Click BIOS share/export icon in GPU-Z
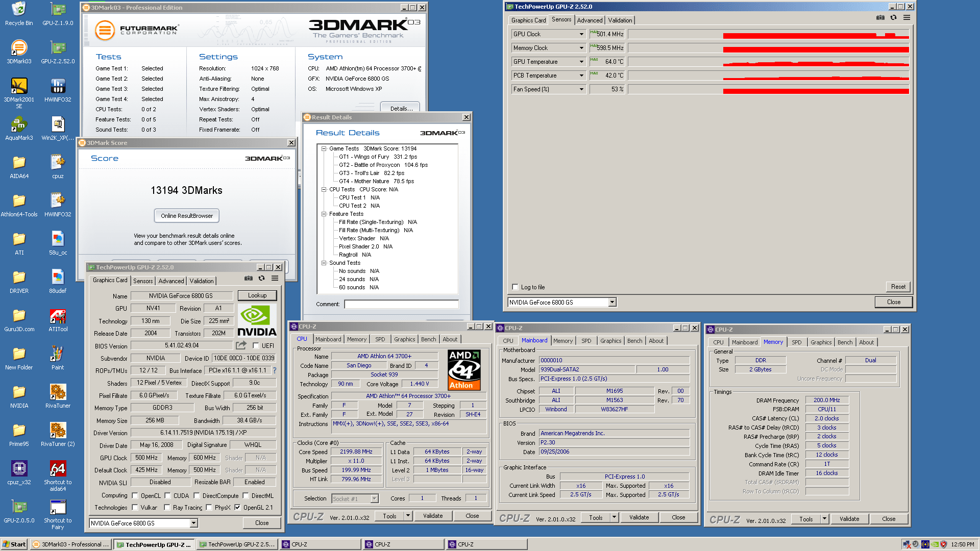The width and height of the screenshot is (980, 551). (x=241, y=345)
